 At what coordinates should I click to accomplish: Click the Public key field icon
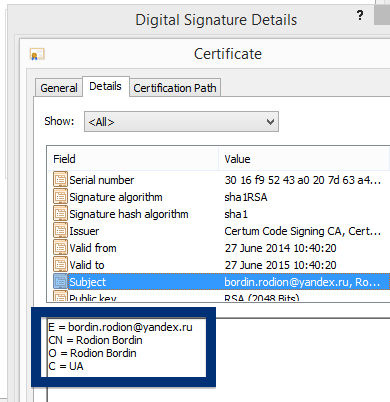[x=60, y=296]
